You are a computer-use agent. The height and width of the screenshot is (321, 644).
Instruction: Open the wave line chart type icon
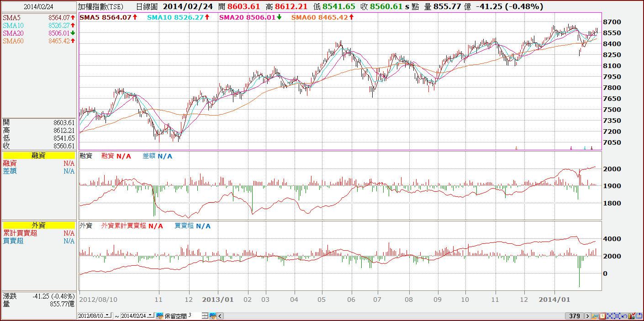(595, 316)
